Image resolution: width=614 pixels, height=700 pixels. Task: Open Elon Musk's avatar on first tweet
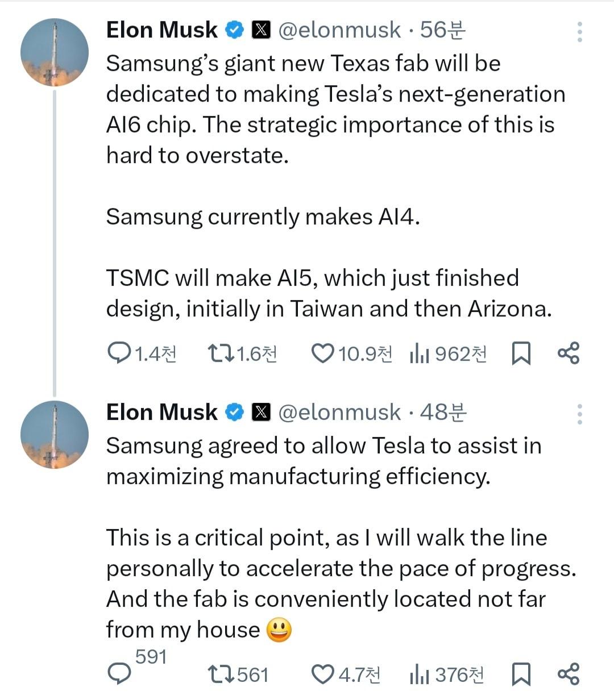click(54, 52)
